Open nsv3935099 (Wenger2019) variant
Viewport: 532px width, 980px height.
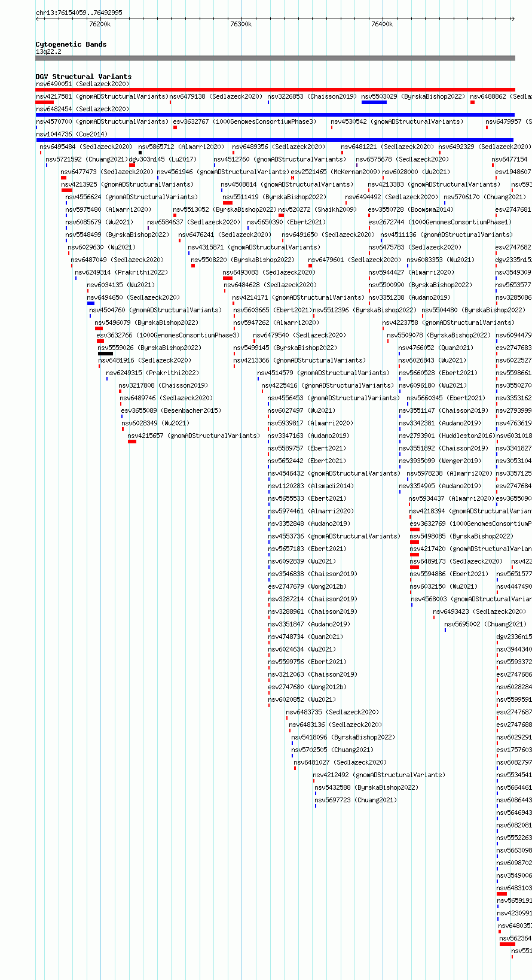coord(440,461)
